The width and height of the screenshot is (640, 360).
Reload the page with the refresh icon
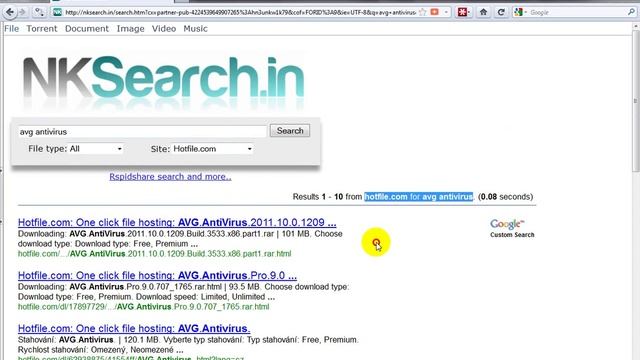pos(501,12)
